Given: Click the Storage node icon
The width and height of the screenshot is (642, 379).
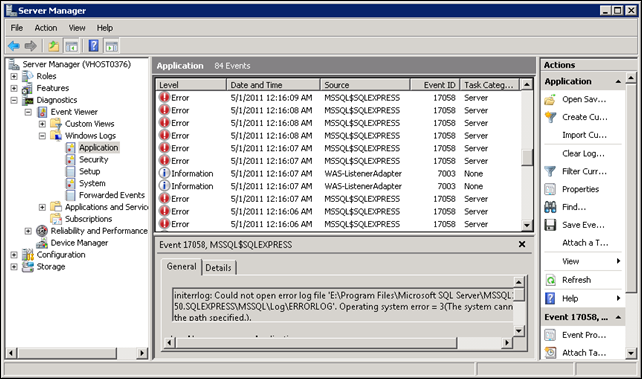Looking at the screenshot, I should tap(28, 267).
